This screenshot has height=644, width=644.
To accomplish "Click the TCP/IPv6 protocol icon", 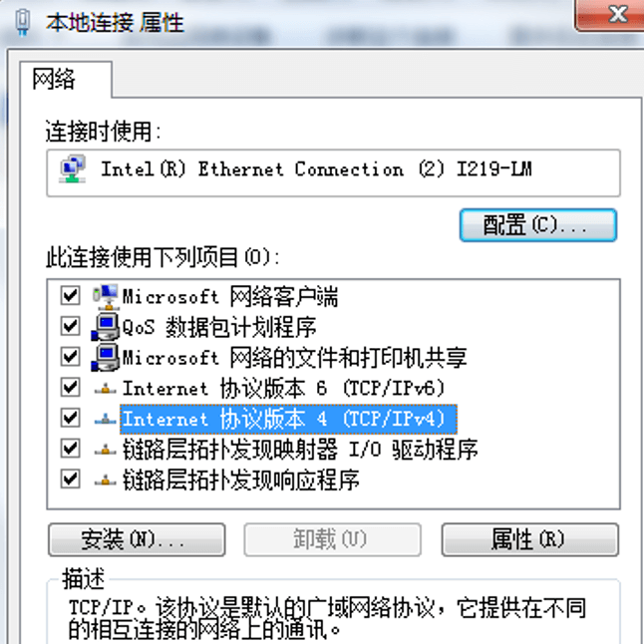I will [x=106, y=388].
